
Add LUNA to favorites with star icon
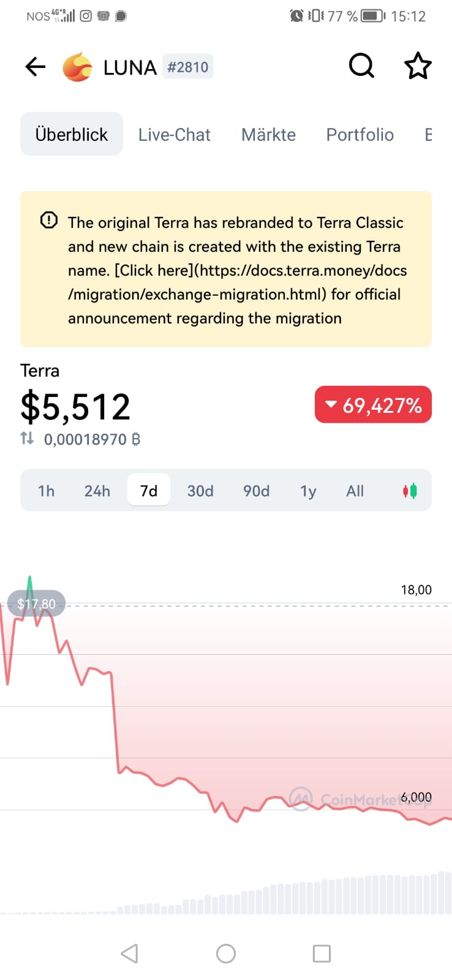tap(418, 66)
